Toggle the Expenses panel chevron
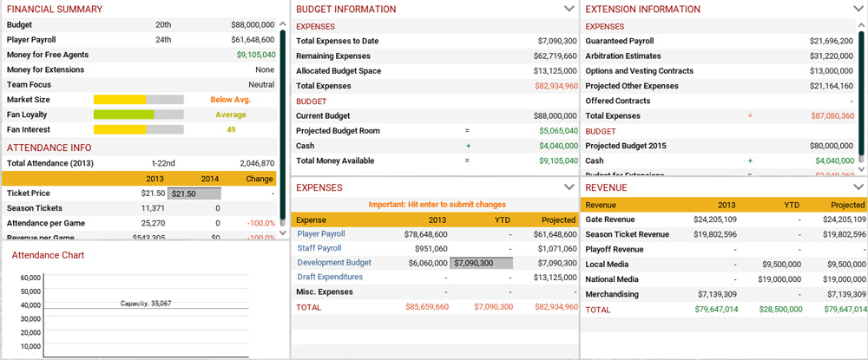868x360 pixels. coord(569,187)
